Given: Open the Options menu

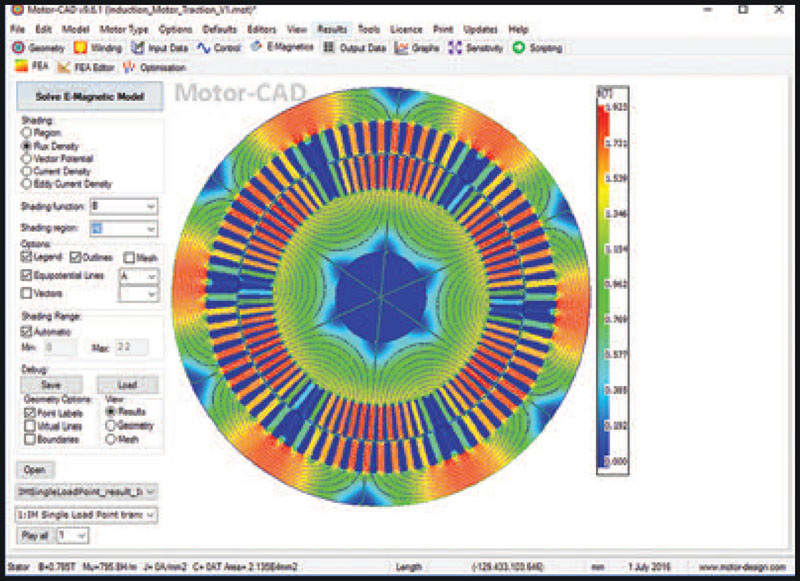Looking at the screenshot, I should coord(176,29).
